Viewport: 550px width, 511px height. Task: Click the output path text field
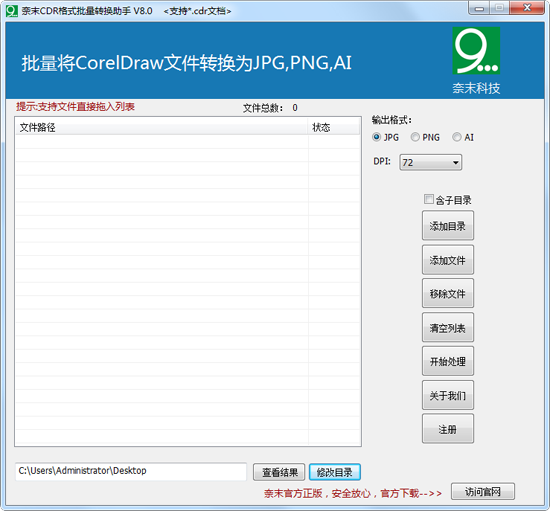point(131,471)
